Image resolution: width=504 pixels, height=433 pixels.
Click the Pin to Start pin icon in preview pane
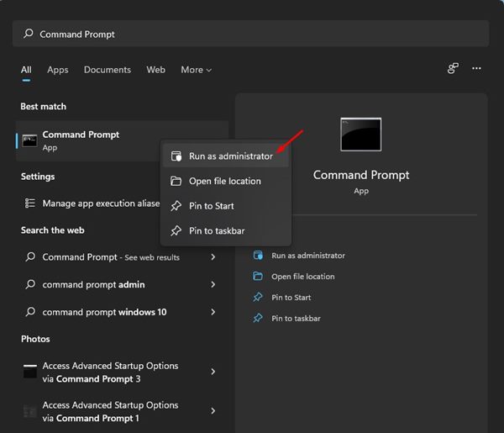tap(258, 298)
